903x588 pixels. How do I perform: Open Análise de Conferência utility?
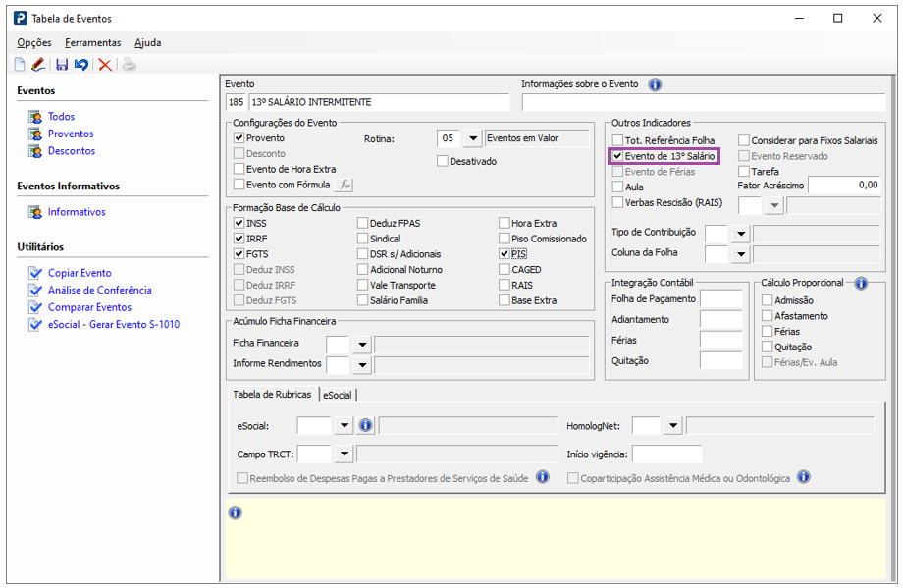pos(100,291)
